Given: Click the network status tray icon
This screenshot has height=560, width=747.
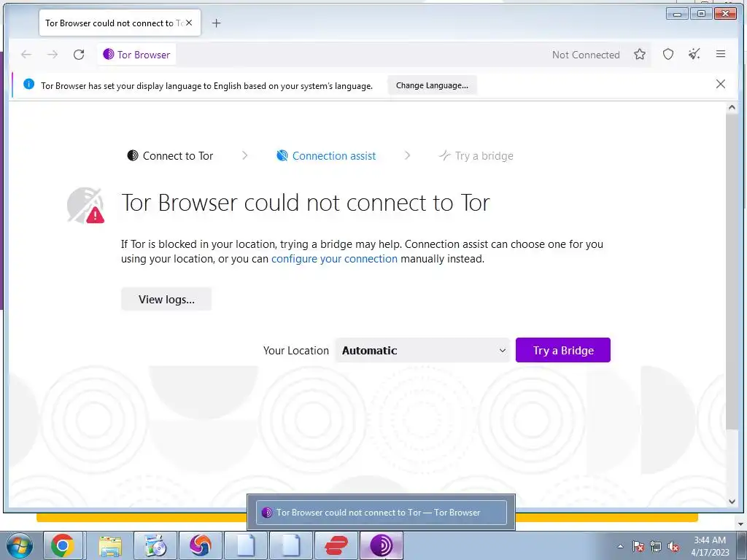Looking at the screenshot, I should click(656, 546).
